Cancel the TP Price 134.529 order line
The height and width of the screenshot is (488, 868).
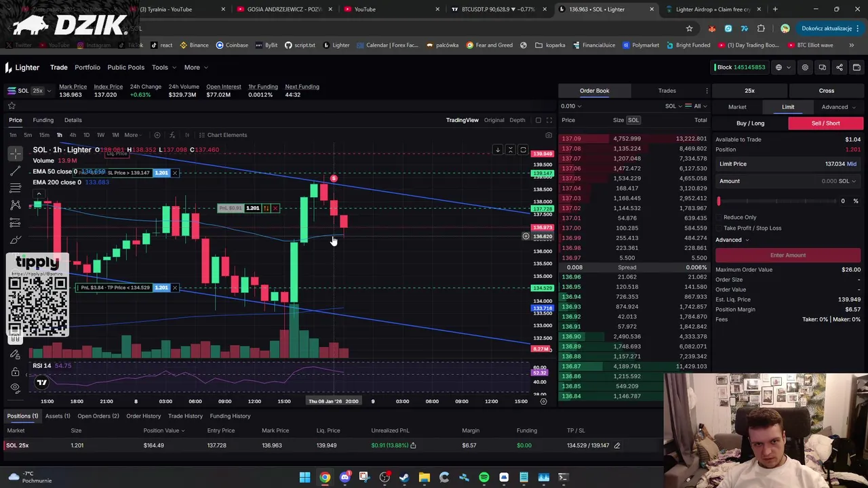tap(174, 287)
